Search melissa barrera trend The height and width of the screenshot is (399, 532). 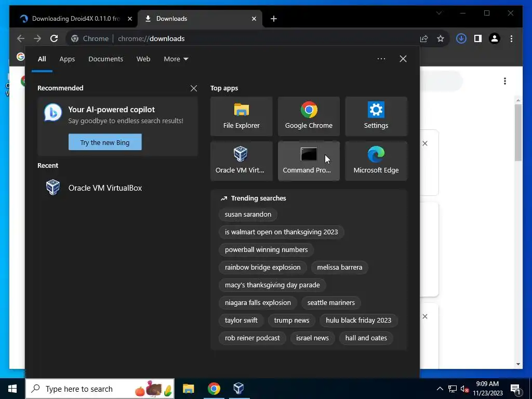pyautogui.click(x=340, y=268)
